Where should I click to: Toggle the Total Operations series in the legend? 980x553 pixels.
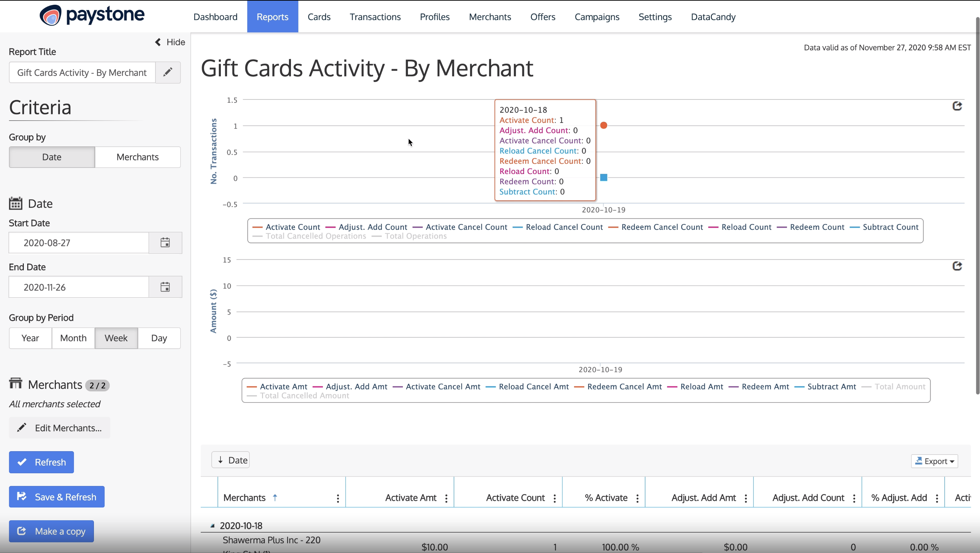coord(415,236)
